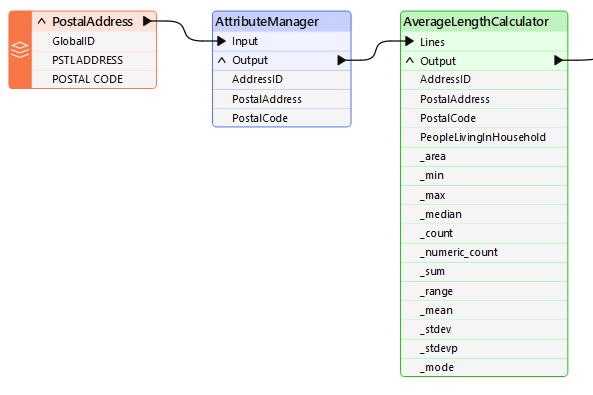Image resolution: width=593 pixels, height=395 pixels.
Task: Select the AverageLengthCalculator Output port label
Action: click(x=438, y=61)
